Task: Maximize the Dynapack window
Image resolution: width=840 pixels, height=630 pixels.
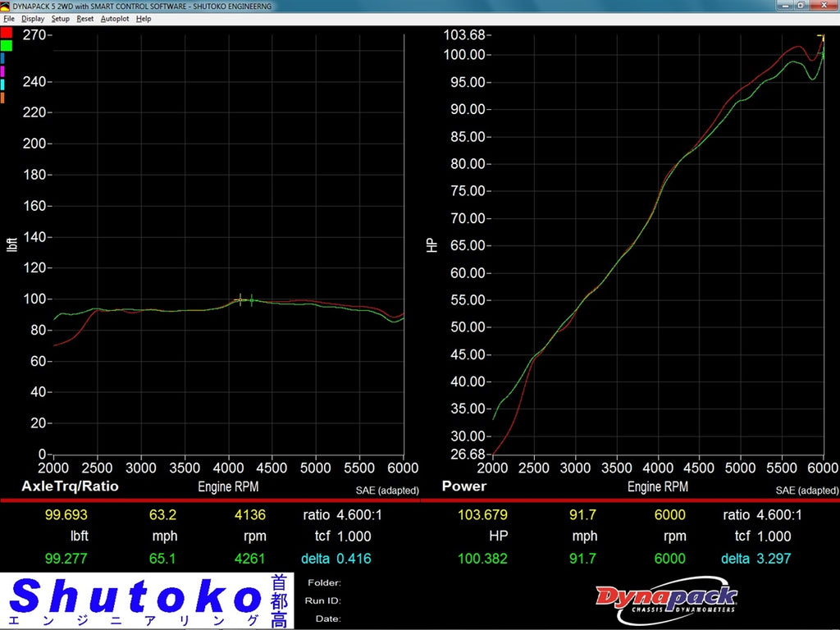Action: pos(801,6)
